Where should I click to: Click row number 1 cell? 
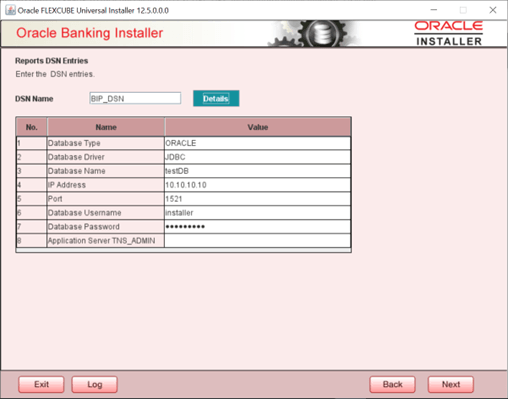pyautogui.click(x=32, y=143)
